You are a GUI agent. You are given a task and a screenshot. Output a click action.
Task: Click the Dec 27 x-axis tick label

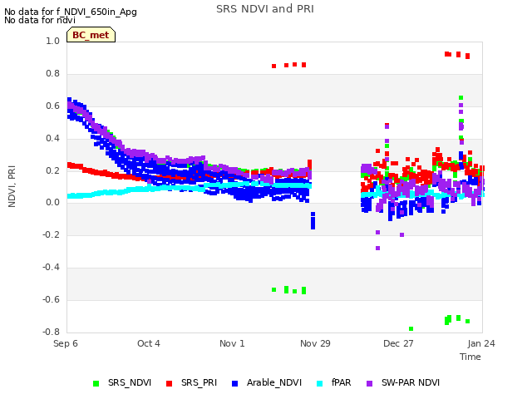point(398,343)
